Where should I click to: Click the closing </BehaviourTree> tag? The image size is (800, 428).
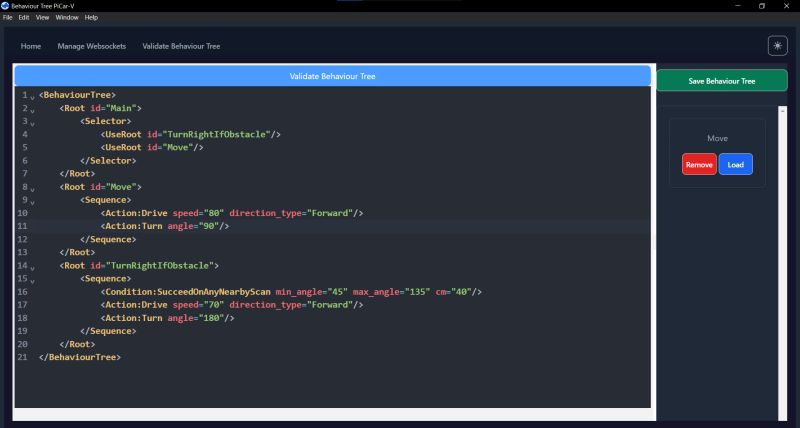80,357
